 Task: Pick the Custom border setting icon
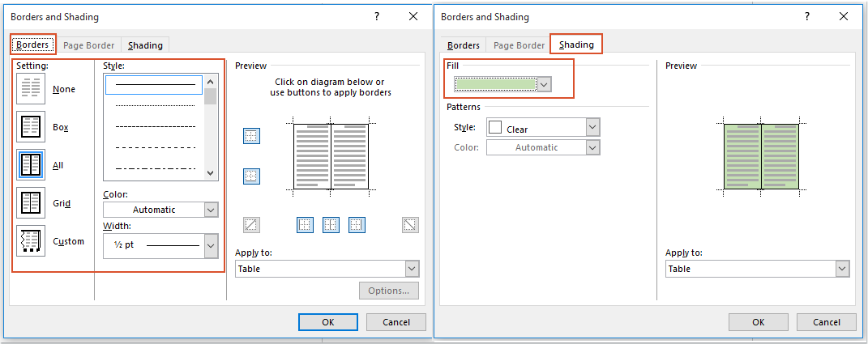tap(30, 240)
